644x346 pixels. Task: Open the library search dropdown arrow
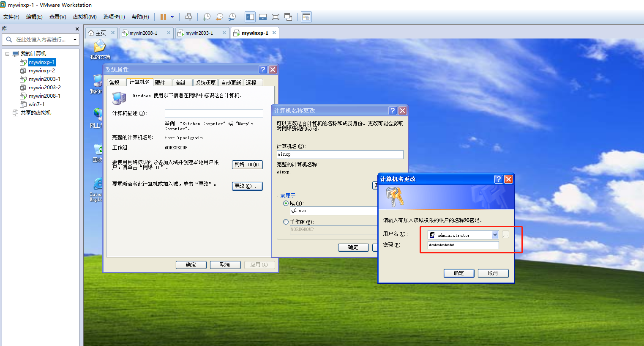pos(75,40)
